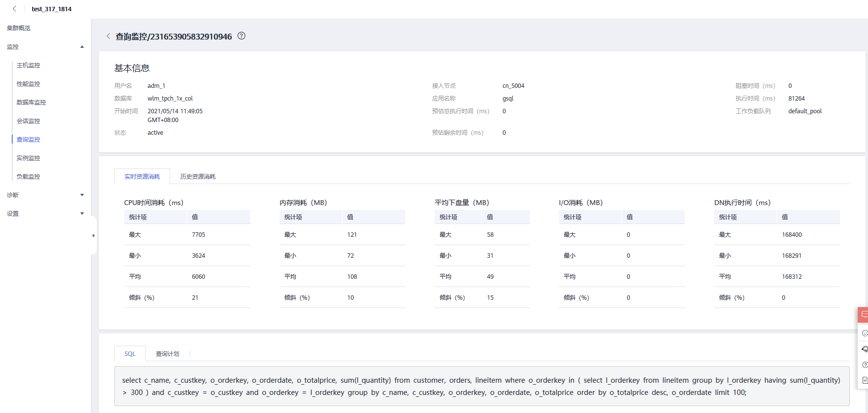
Task: Open 数据库监控 in the sidebar
Action: [x=31, y=103]
